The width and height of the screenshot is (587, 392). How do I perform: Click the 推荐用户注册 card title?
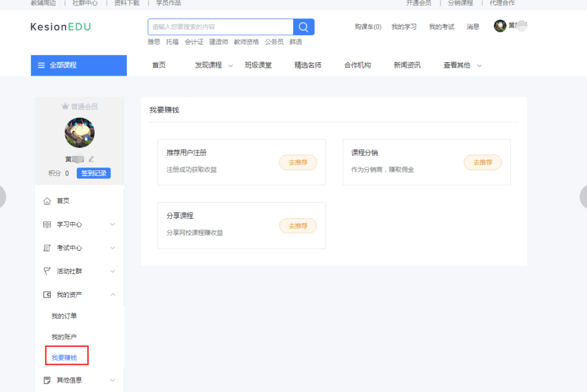(186, 153)
